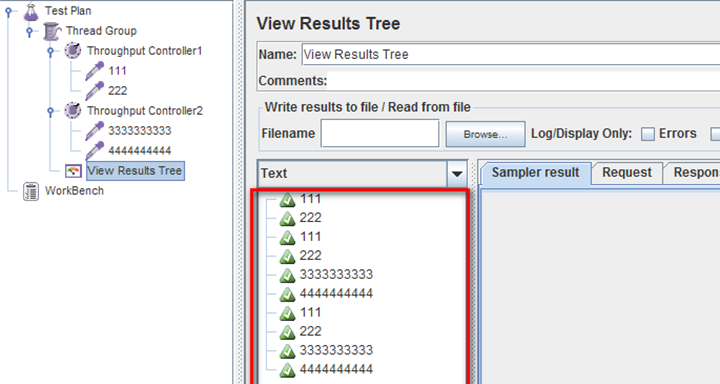The height and width of the screenshot is (384, 720).
Task: Select the Thread Group tree item
Action: point(101,31)
